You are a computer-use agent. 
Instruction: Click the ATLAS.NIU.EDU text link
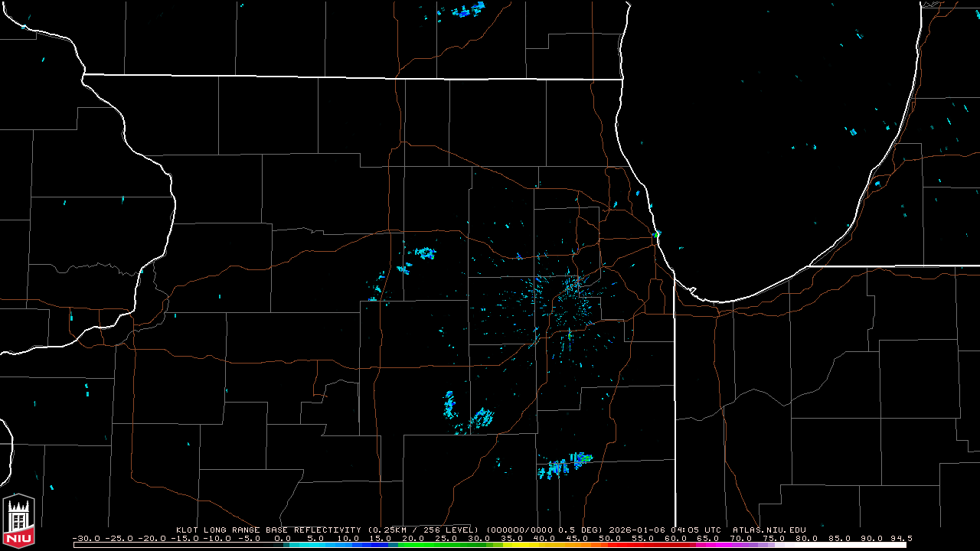point(769,530)
